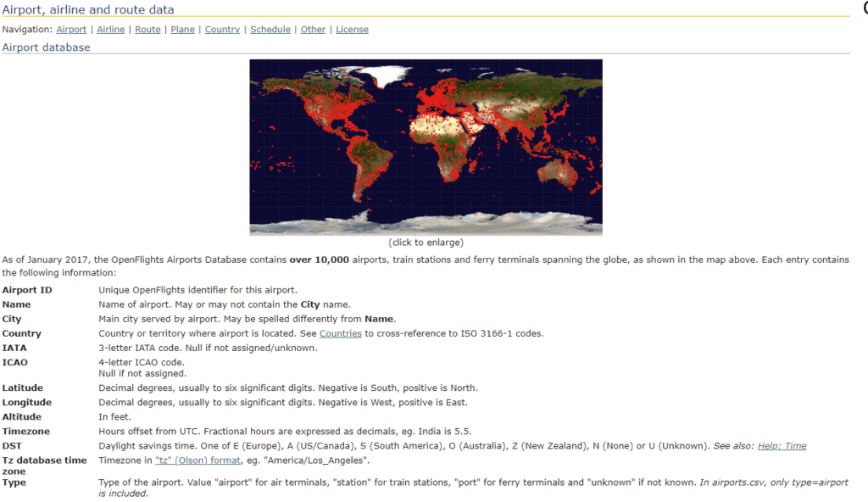Open the Airline link in the navigation bar

pos(110,29)
